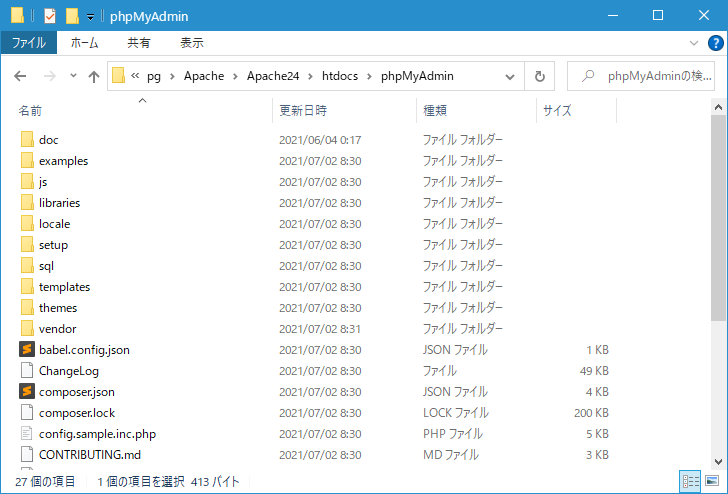Expand Apache breadcrumb subfolder arrow
Screen dimensions: 728x494
(235, 77)
